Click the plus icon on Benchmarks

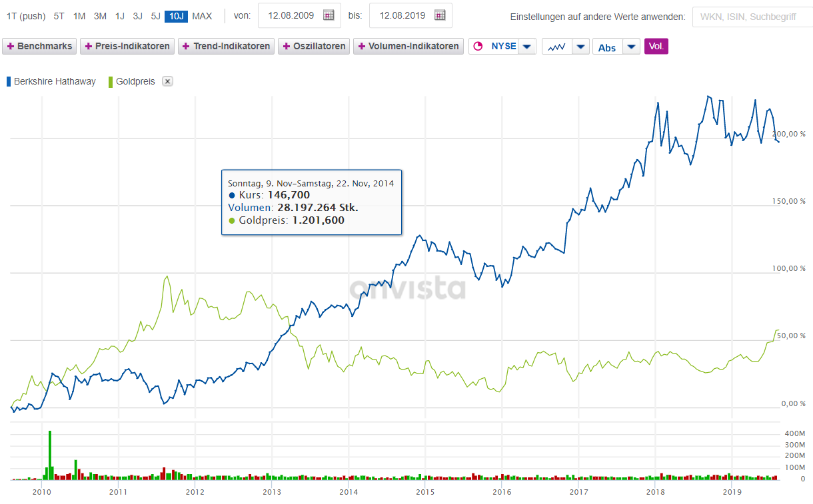click(11, 47)
